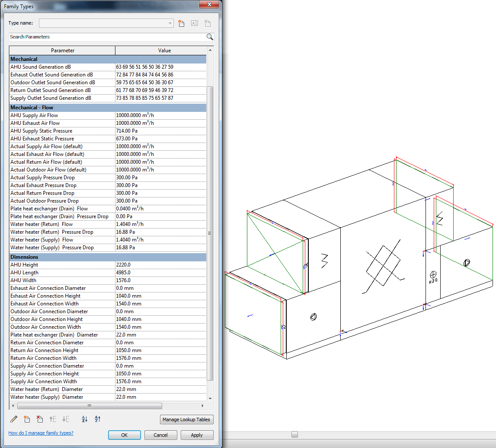Open the 'How do I manage family types?' help link

click(x=40, y=432)
